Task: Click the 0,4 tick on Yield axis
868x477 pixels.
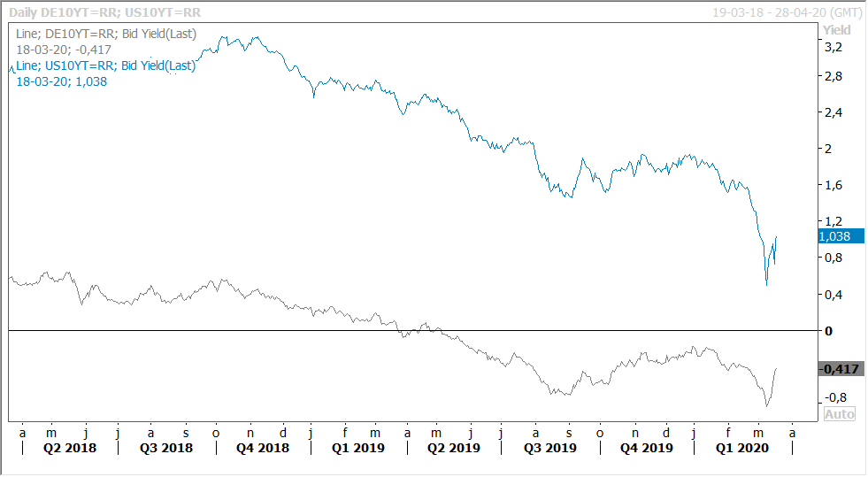Action: [x=833, y=295]
